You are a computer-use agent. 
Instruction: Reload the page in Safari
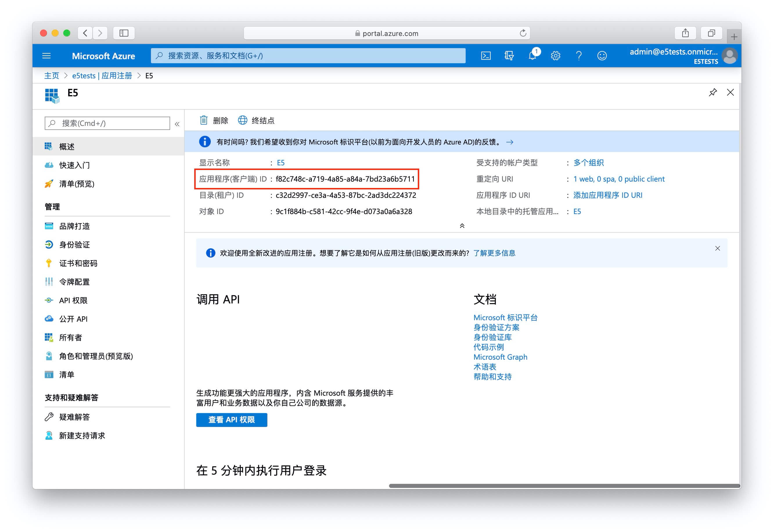tap(523, 33)
